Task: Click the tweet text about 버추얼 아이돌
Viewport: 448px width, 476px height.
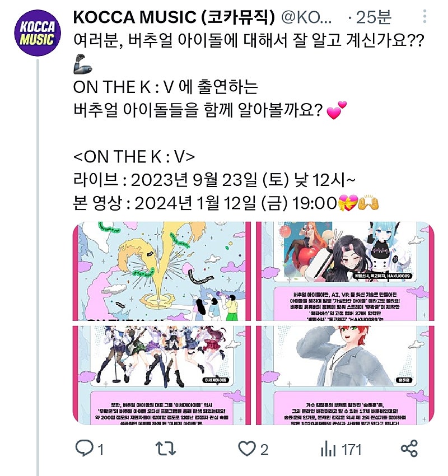Action: pos(249,40)
